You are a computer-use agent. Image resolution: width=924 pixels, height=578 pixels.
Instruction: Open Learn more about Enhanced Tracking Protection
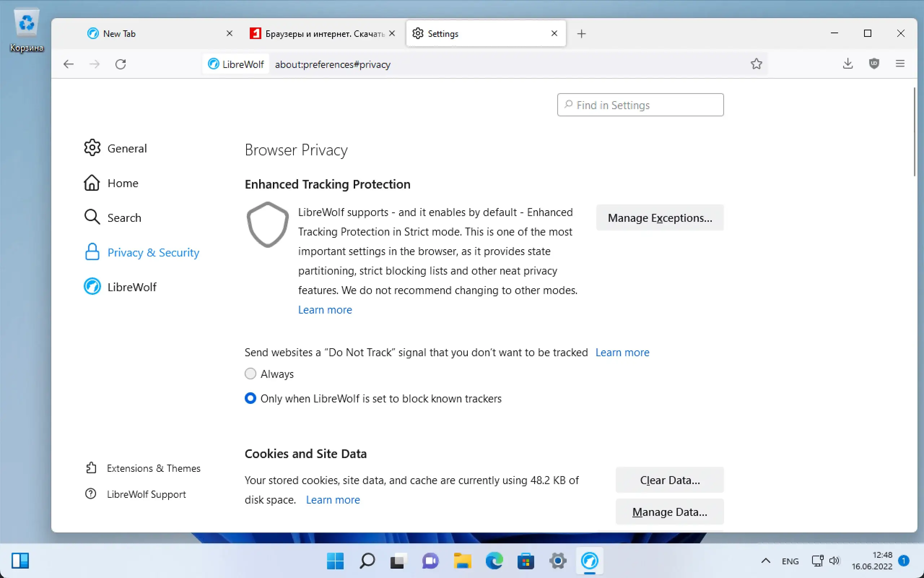pos(325,310)
